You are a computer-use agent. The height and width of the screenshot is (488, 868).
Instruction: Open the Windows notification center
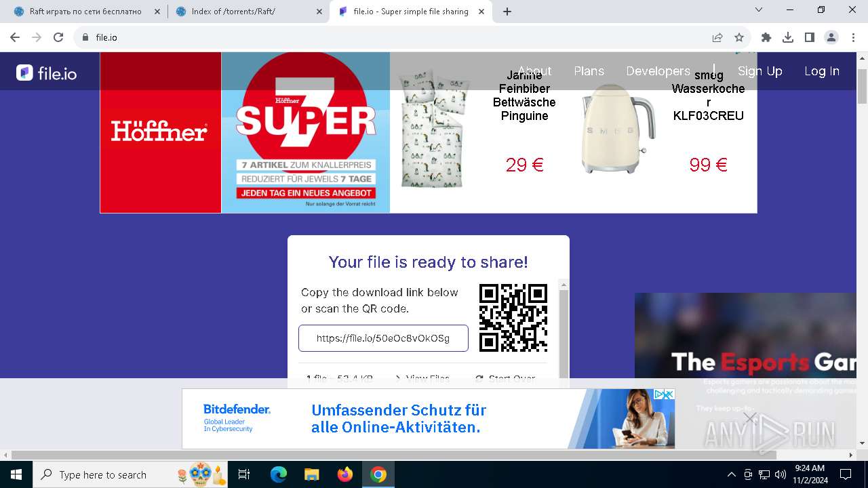point(846,474)
